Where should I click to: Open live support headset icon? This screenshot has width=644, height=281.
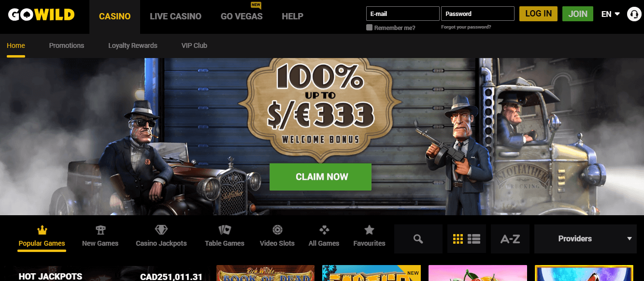634,14
